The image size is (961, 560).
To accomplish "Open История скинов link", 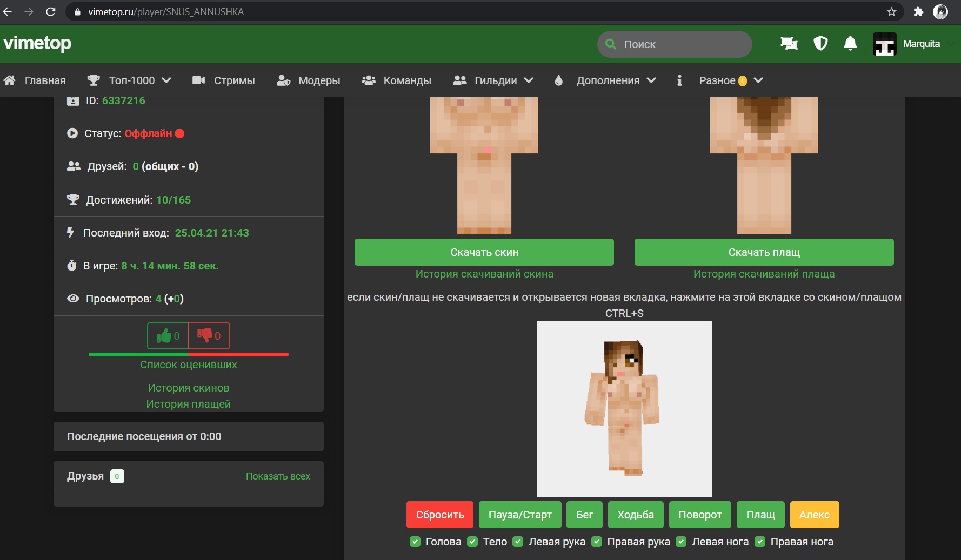I will point(189,388).
